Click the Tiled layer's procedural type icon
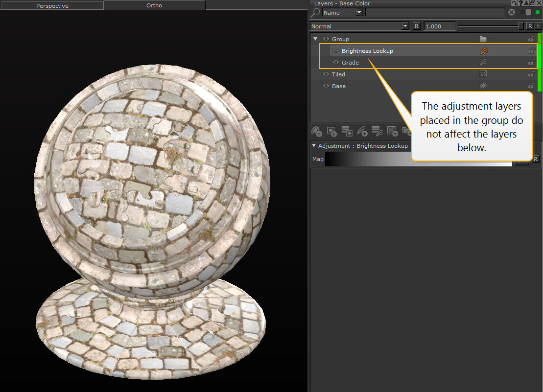Image resolution: width=543 pixels, height=392 pixels. 483,74
